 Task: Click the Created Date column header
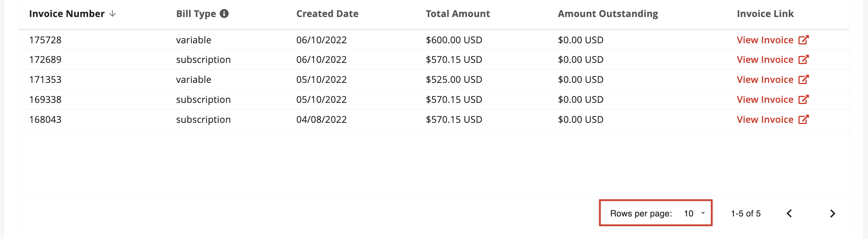pos(327,14)
